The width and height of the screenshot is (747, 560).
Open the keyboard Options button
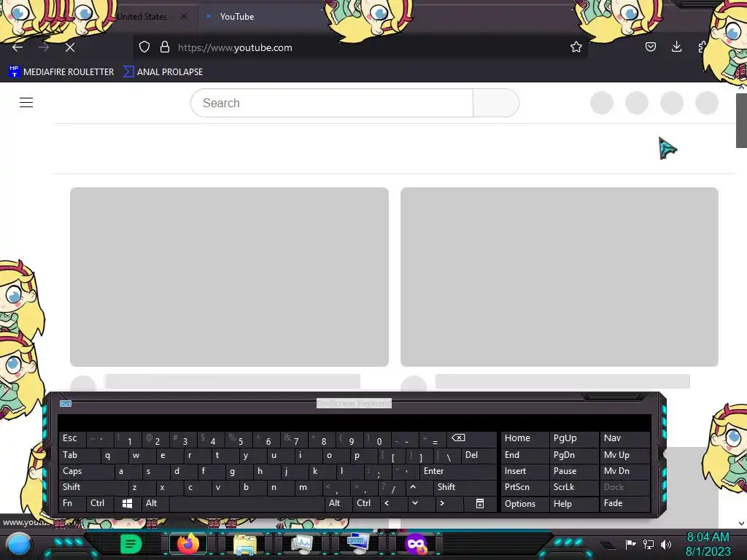[525, 503]
